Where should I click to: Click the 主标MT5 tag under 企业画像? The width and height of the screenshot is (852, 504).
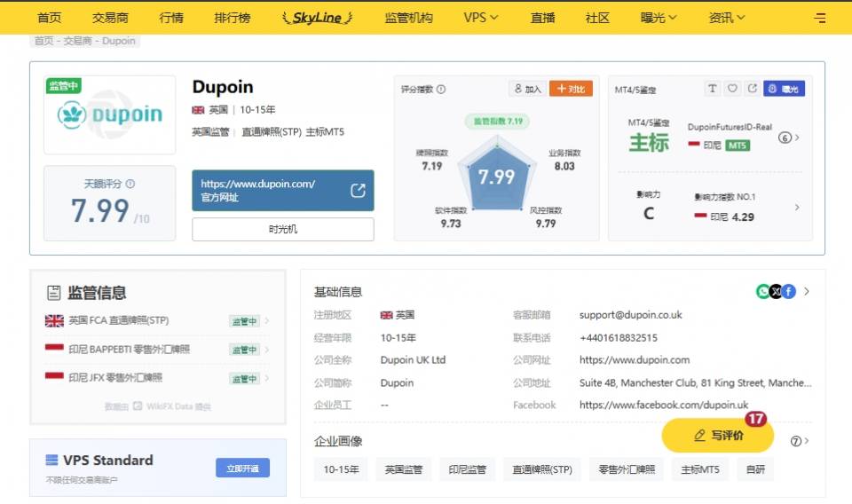tap(700, 469)
